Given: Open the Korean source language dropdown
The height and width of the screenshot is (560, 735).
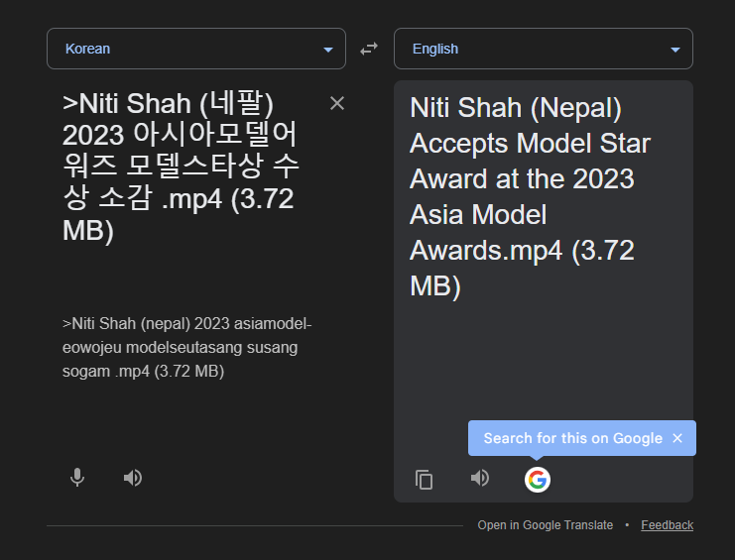Looking at the screenshot, I should click(x=195, y=49).
